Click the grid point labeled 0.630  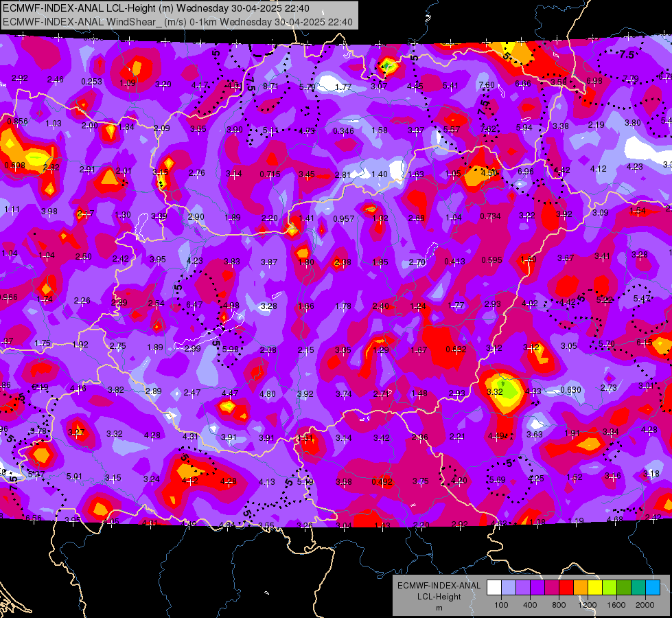pyautogui.click(x=570, y=390)
